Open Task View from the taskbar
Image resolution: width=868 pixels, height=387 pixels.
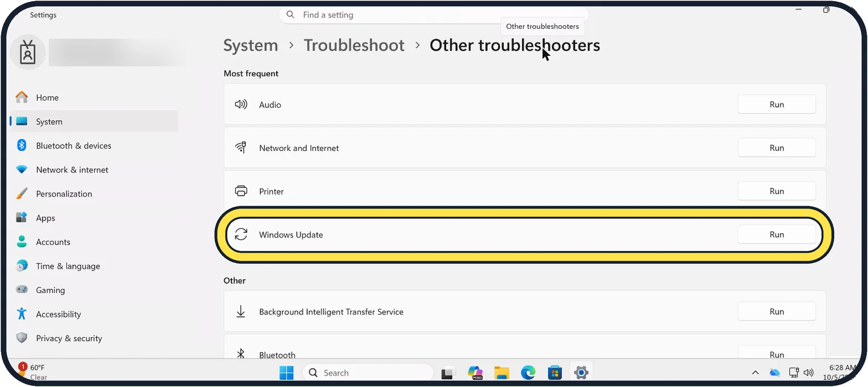[x=448, y=373]
